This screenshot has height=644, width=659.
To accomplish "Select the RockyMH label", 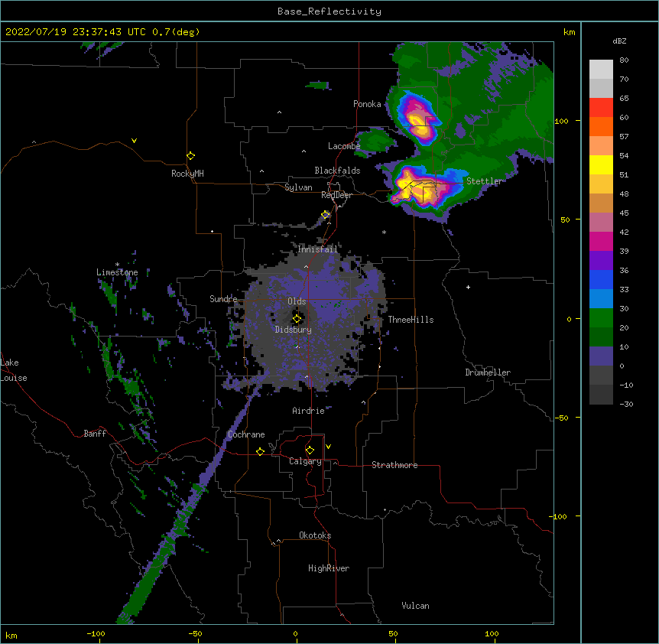I will click(x=187, y=174).
